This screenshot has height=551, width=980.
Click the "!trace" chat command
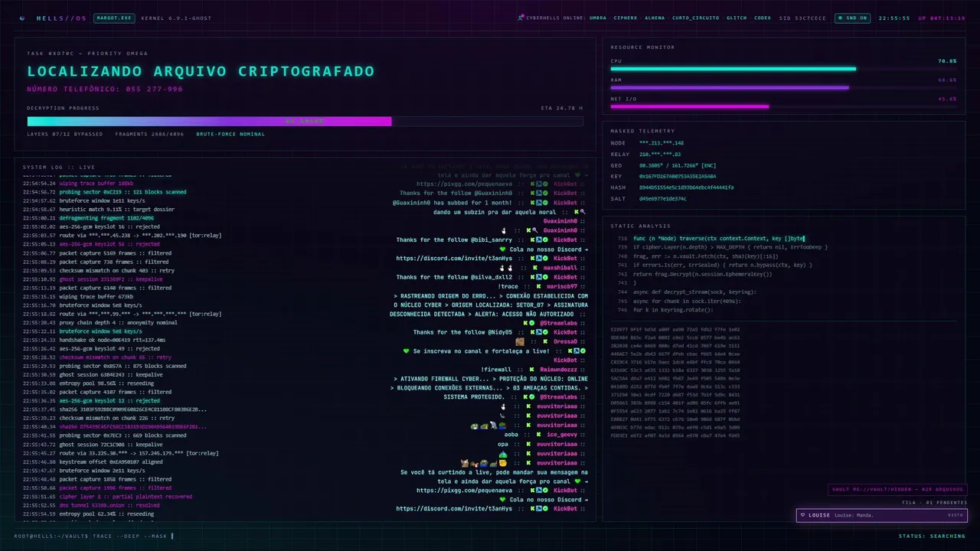coord(509,286)
